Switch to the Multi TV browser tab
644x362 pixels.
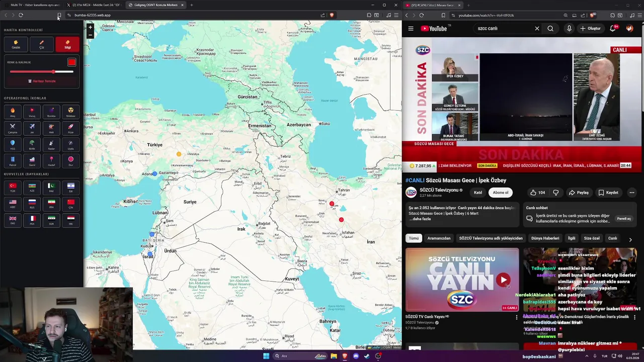click(x=33, y=5)
